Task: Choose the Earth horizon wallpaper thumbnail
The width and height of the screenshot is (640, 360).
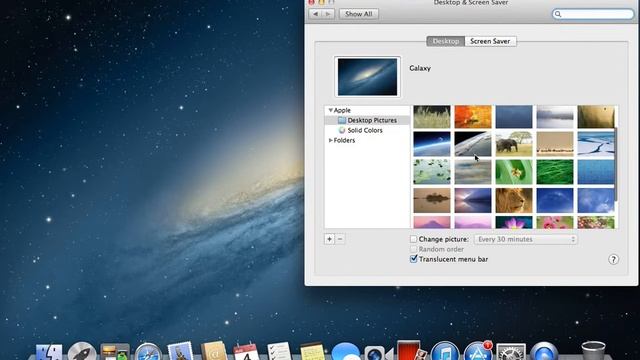Action: coord(432,144)
